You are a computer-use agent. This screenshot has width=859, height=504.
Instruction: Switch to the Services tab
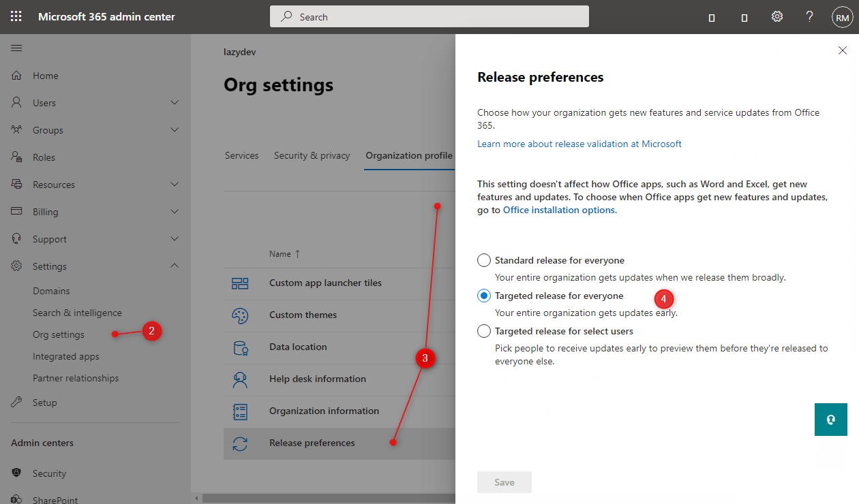(x=242, y=155)
